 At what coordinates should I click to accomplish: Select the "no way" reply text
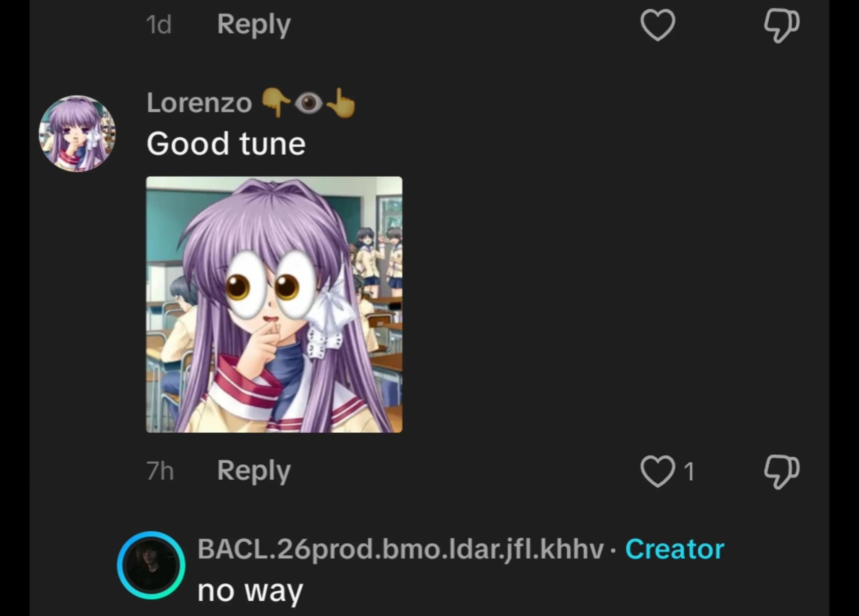tap(250, 591)
